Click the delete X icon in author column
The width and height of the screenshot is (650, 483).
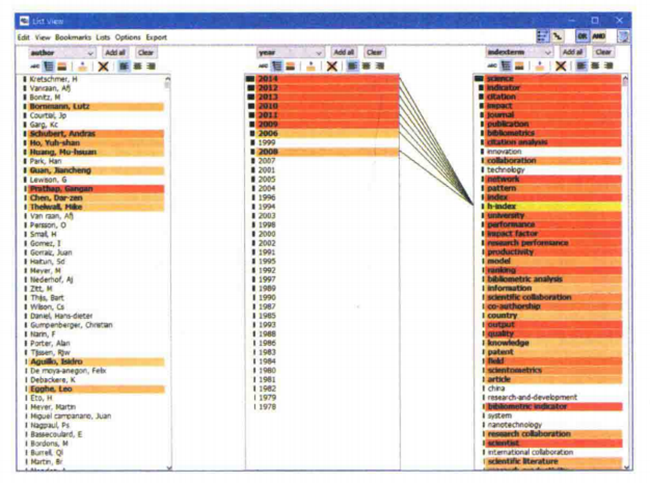click(102, 66)
